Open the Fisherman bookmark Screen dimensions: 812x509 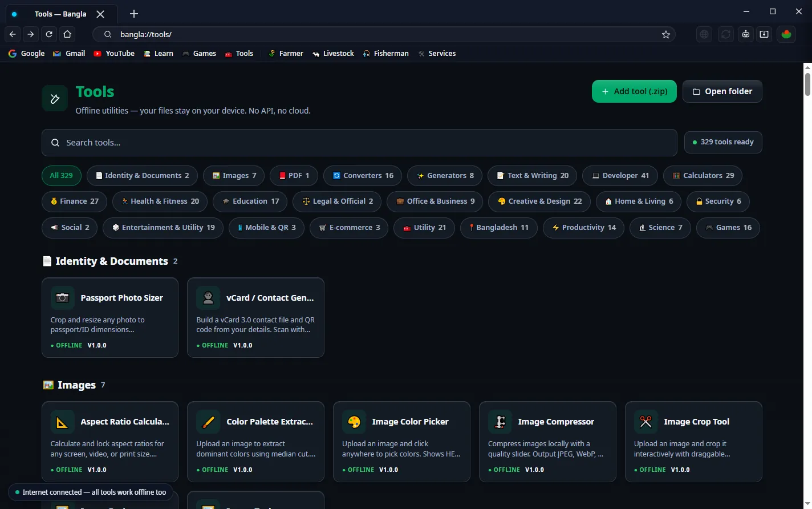pos(385,54)
